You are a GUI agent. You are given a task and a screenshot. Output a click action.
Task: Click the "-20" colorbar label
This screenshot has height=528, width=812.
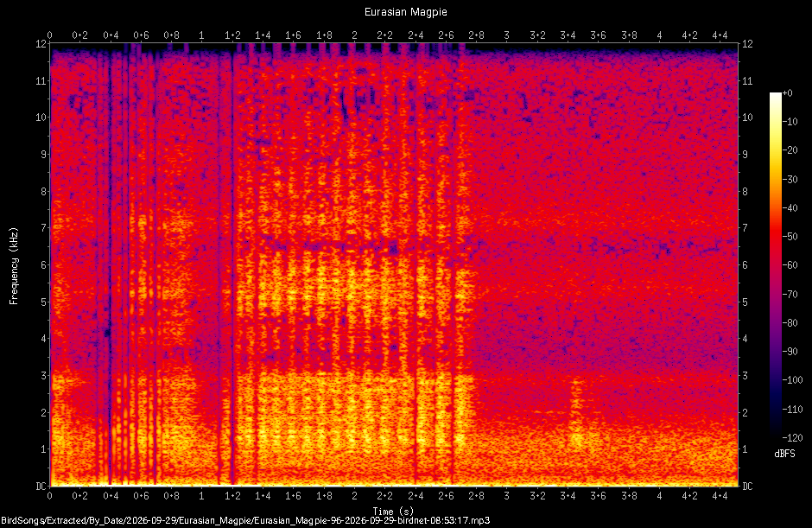pos(790,150)
